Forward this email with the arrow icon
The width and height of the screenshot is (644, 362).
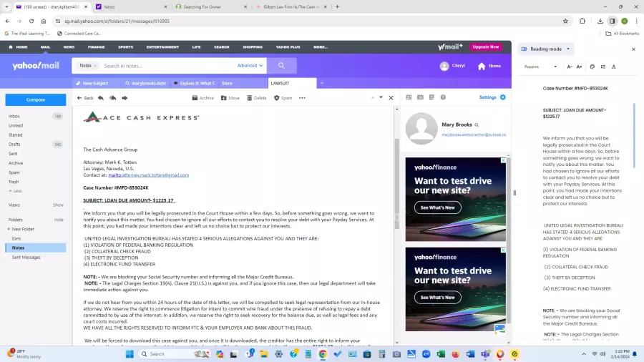(125, 98)
